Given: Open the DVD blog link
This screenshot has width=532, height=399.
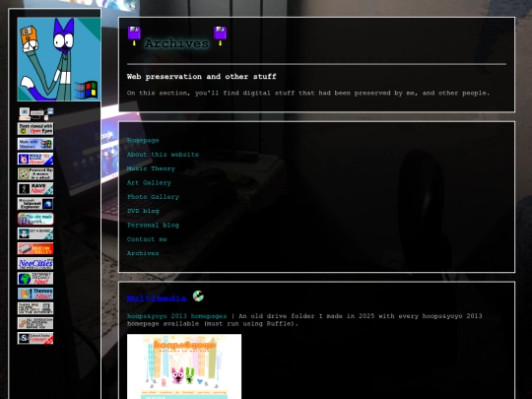Looking at the screenshot, I should click(143, 211).
